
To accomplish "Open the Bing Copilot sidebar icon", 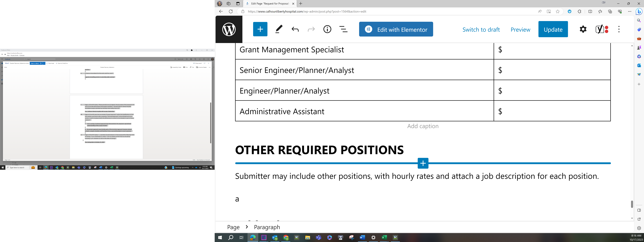I will [639, 12].
